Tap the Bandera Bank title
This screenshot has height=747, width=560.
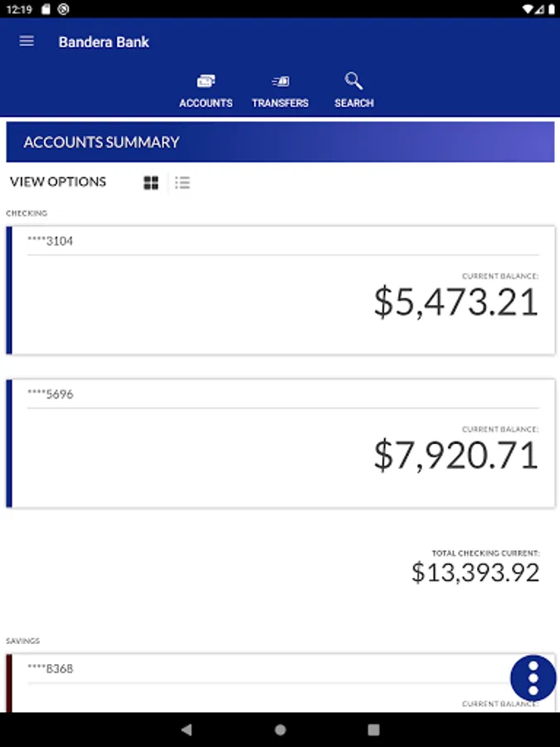click(x=104, y=42)
